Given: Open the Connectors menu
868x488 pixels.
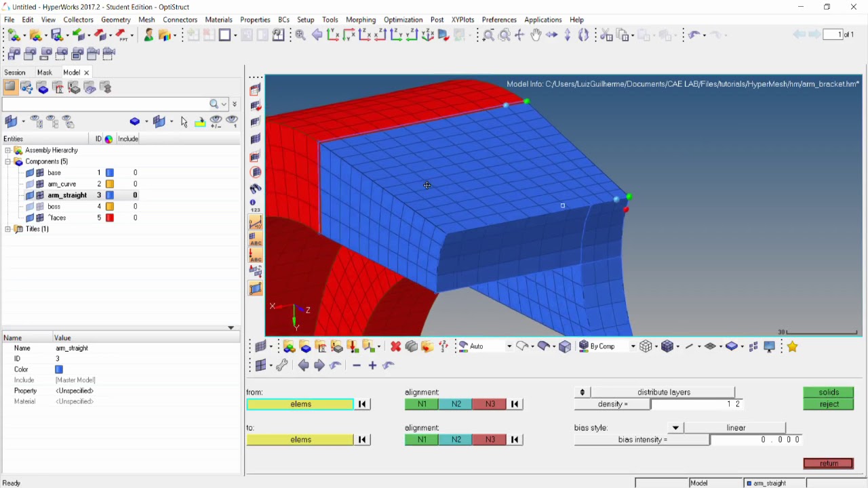Looking at the screenshot, I should 180,20.
